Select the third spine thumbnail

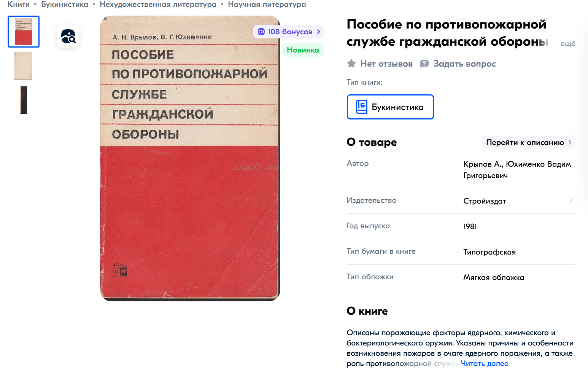[24, 100]
